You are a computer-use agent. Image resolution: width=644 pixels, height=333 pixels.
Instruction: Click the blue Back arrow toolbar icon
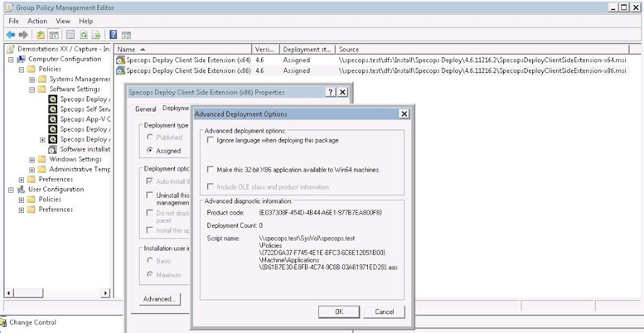[11, 35]
